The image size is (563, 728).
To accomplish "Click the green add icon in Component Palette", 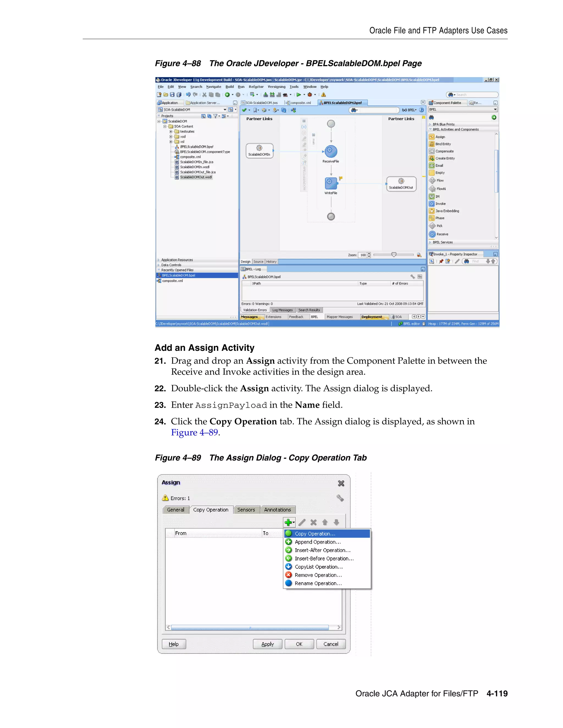I will 494,117.
